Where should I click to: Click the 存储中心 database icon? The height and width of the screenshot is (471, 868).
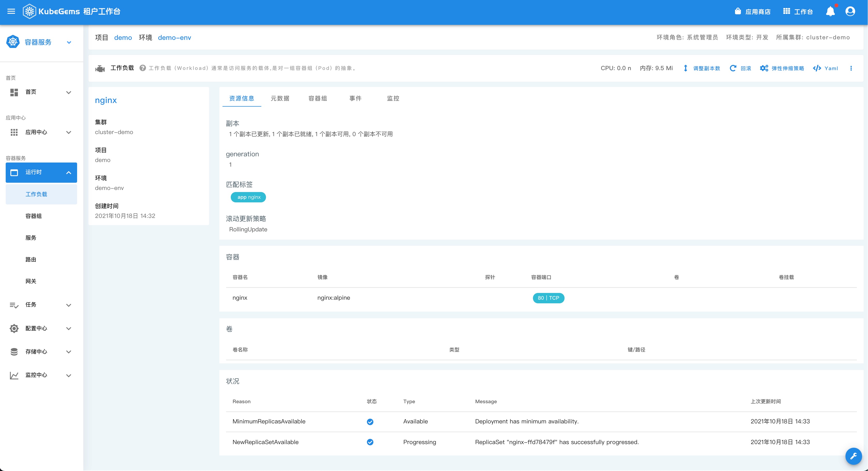pyautogui.click(x=14, y=352)
